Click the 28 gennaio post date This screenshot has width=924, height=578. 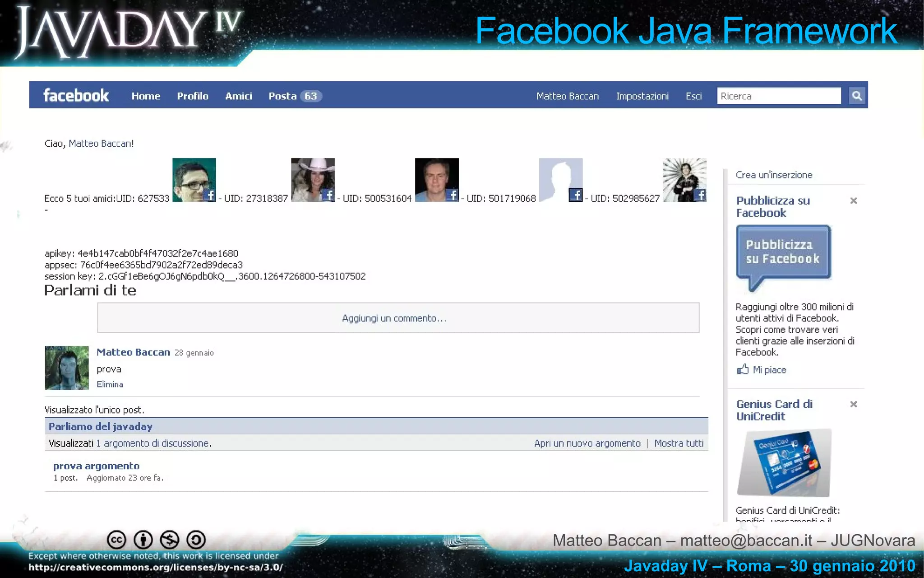tap(194, 353)
